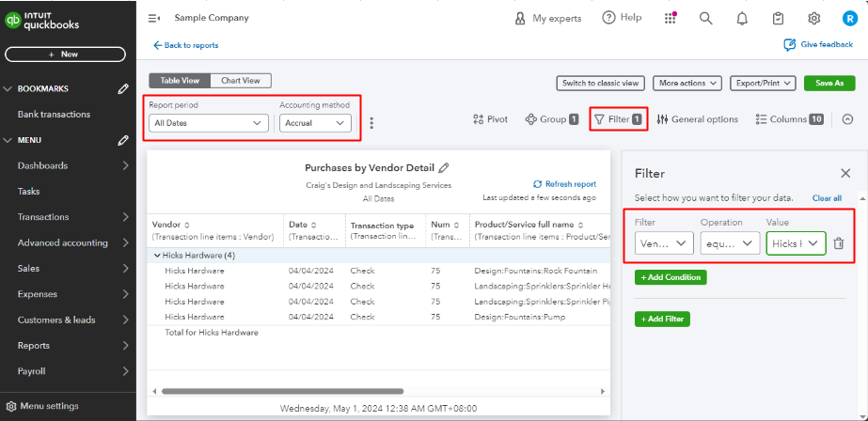Click Clear all in the Filter panel
Viewport: 868px width, 421px height.
(827, 198)
